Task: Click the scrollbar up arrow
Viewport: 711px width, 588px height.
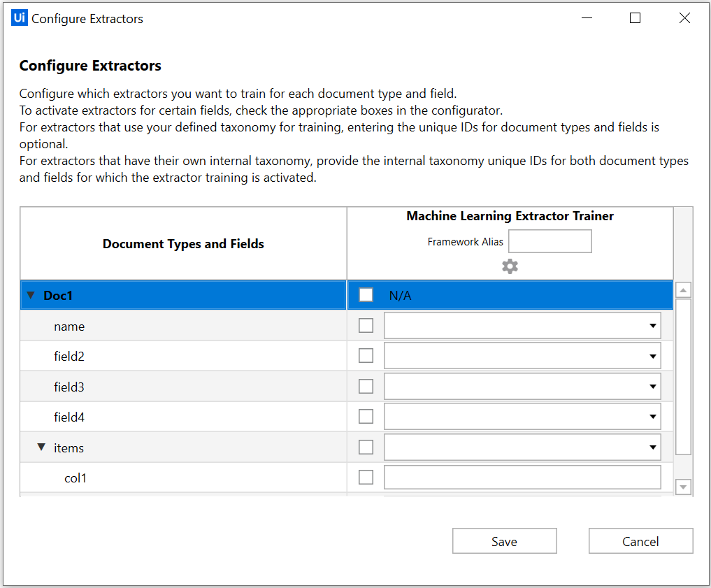Action: tap(683, 289)
